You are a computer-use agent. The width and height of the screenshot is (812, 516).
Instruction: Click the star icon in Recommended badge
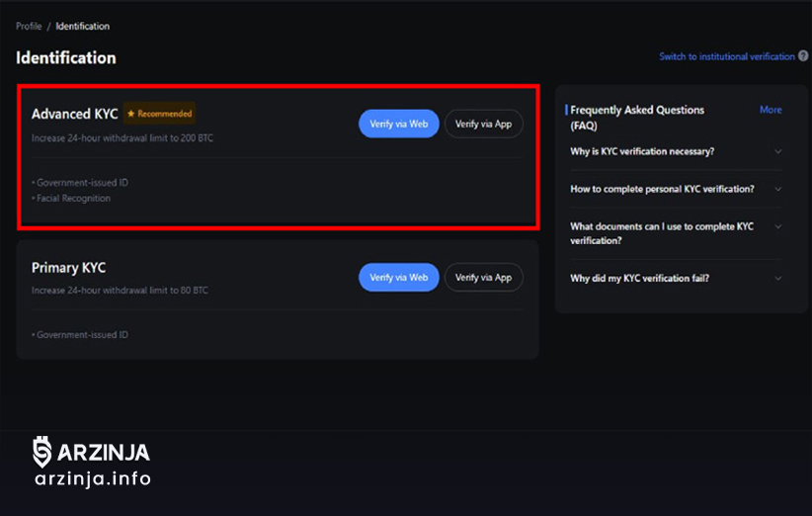pyautogui.click(x=131, y=114)
